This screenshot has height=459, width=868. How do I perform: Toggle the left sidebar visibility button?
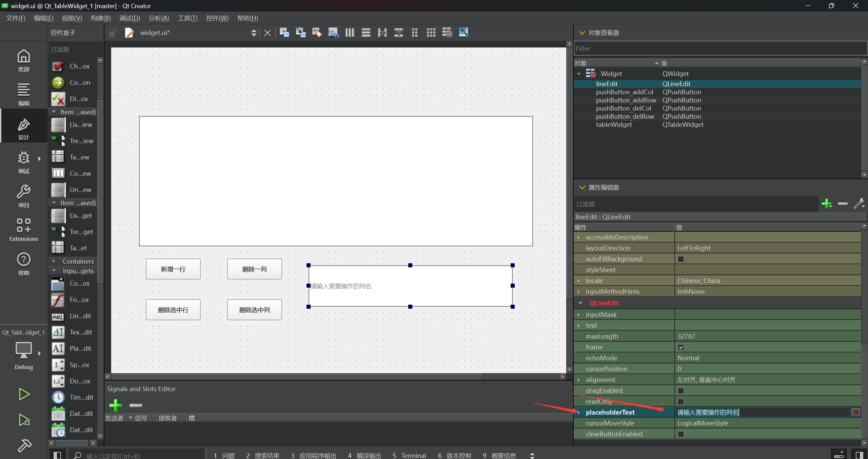[57, 455]
